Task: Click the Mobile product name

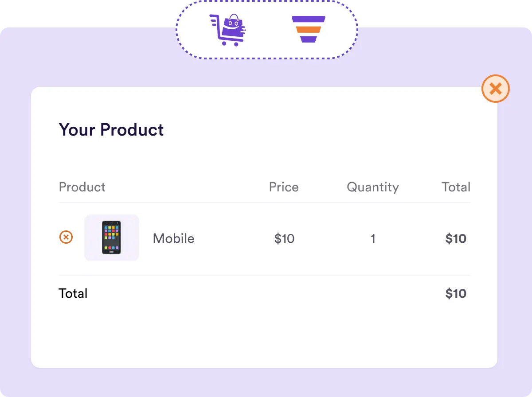Action: click(173, 238)
